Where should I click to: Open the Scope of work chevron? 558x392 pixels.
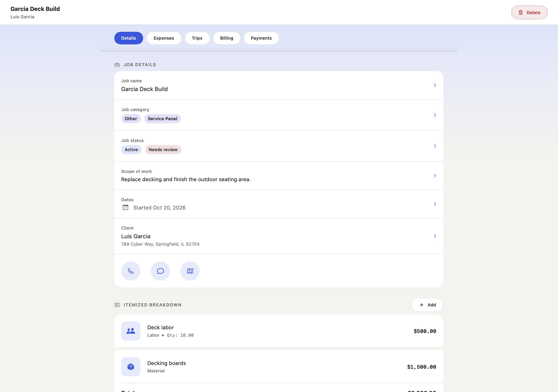point(435,176)
